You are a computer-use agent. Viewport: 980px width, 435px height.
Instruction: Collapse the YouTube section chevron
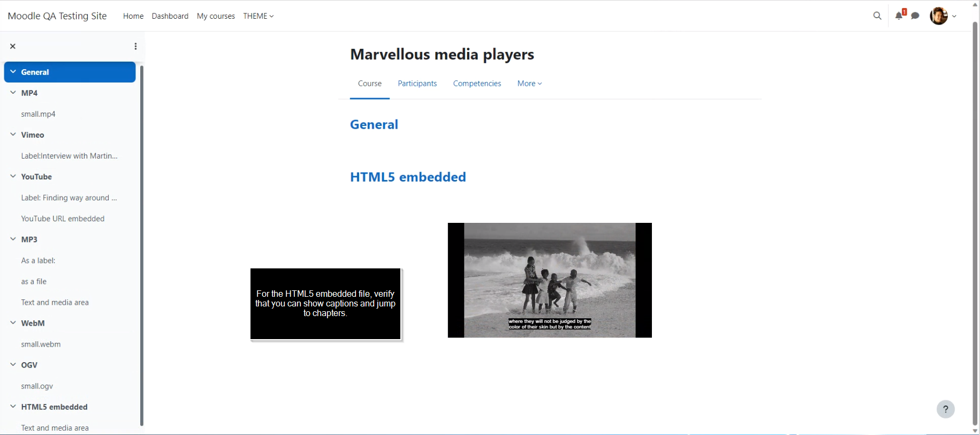tap(13, 176)
